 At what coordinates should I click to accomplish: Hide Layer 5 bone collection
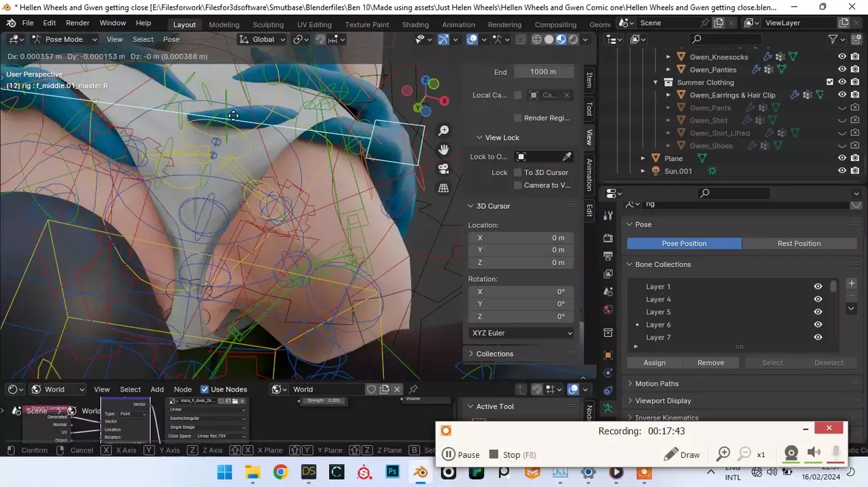point(818,312)
